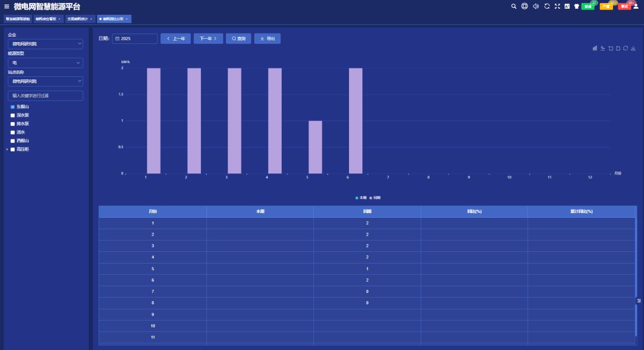This screenshot has height=350, width=644.
Task: Click the 上一年 button
Action: pyautogui.click(x=175, y=39)
